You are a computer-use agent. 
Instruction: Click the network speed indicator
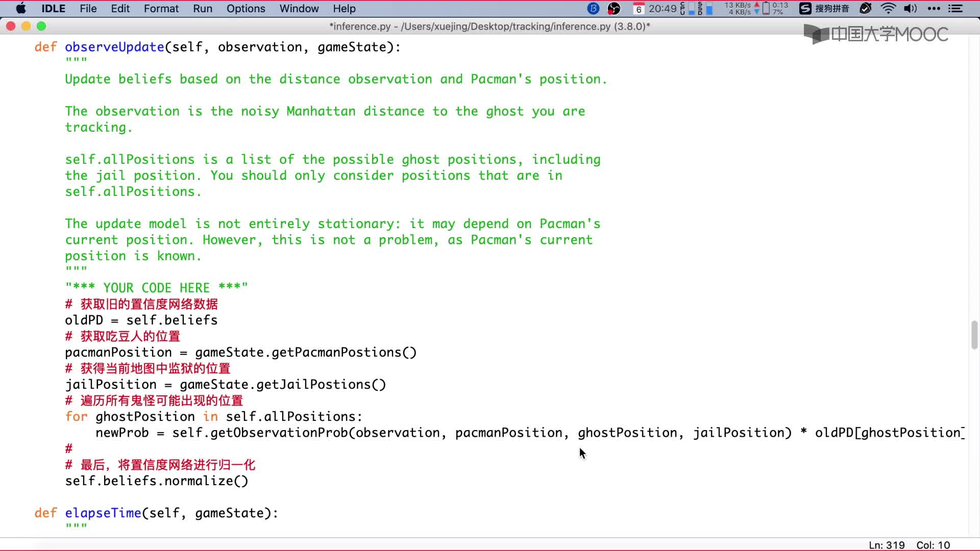[x=742, y=9]
